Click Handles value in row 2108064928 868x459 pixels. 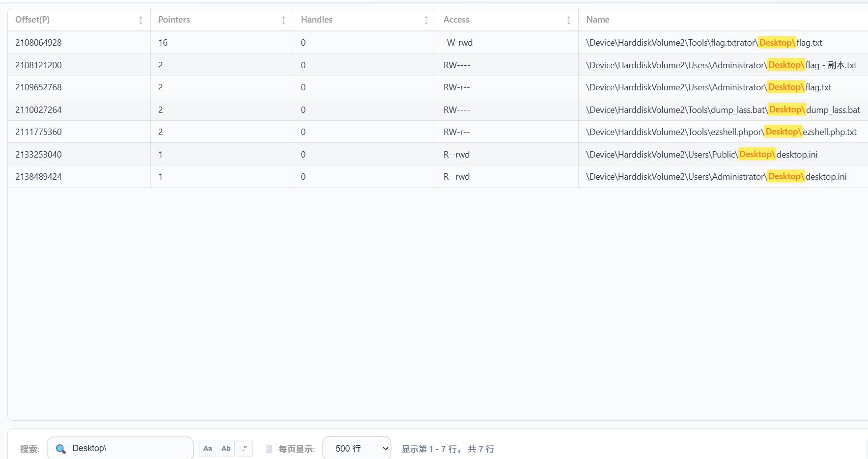pyautogui.click(x=303, y=43)
